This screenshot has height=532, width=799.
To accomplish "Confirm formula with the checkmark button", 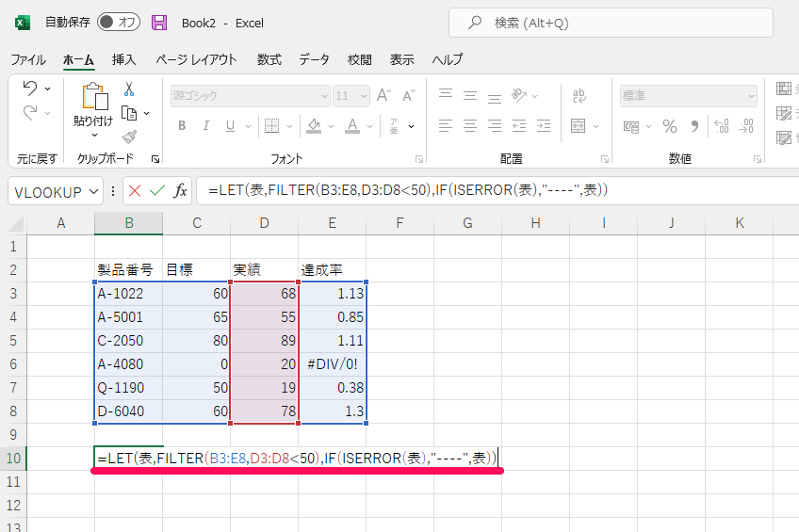I will 157,191.
